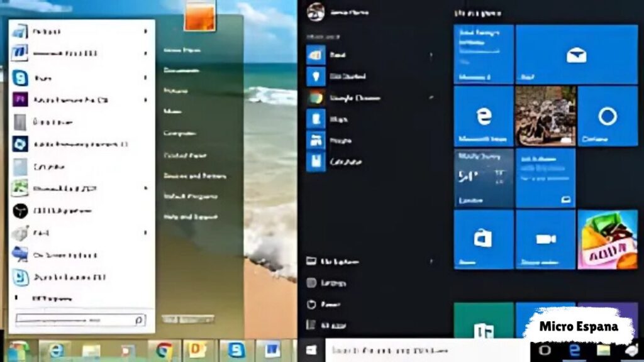Open the blue W icon on Windows 7 taskbar
Screen dimensions: 644x362
(272, 351)
